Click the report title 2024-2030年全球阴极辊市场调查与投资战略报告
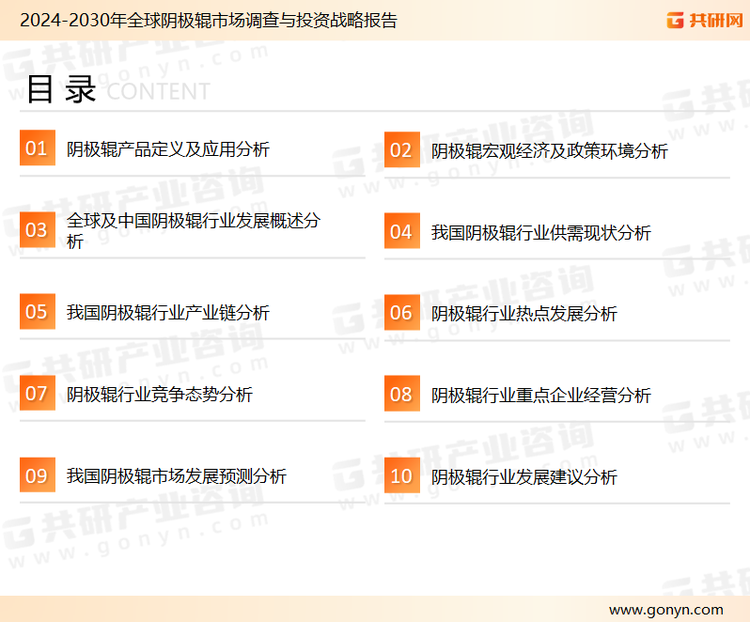This screenshot has height=622, width=750. (x=209, y=20)
